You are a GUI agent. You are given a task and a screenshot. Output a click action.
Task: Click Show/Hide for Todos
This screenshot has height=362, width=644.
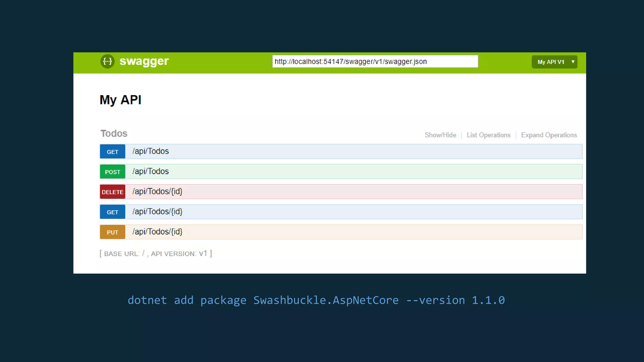pyautogui.click(x=440, y=135)
